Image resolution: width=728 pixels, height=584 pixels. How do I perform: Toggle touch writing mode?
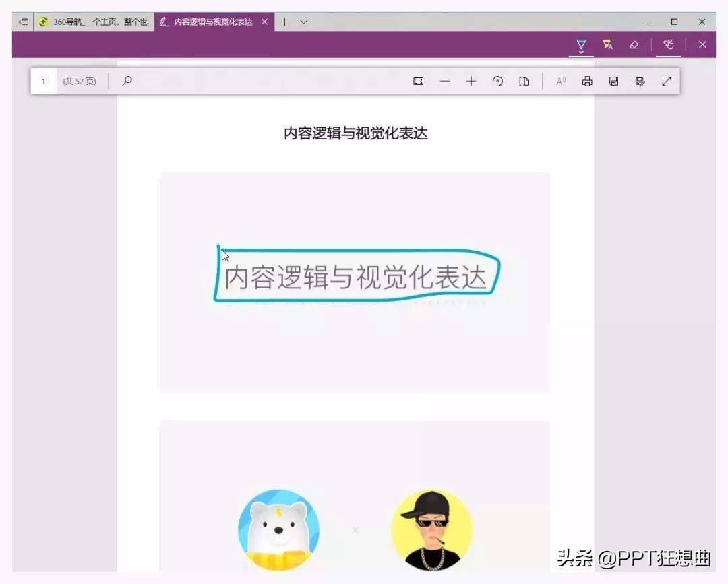tap(668, 45)
